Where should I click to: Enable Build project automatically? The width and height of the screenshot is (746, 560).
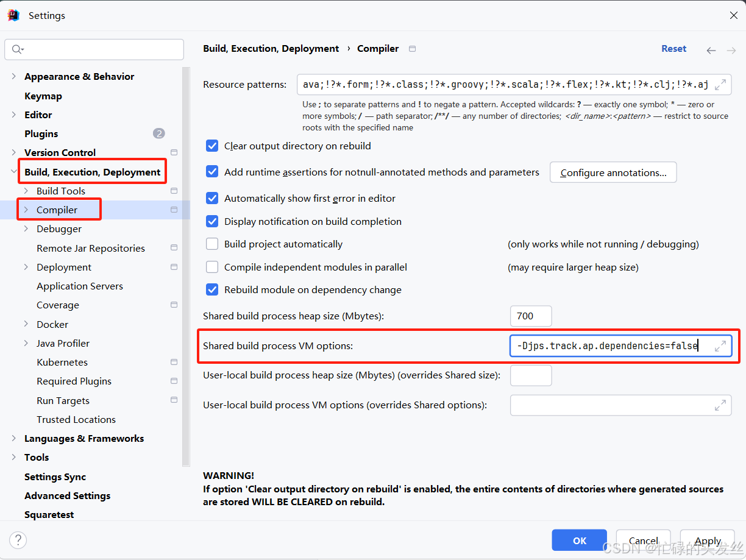pos(212,244)
